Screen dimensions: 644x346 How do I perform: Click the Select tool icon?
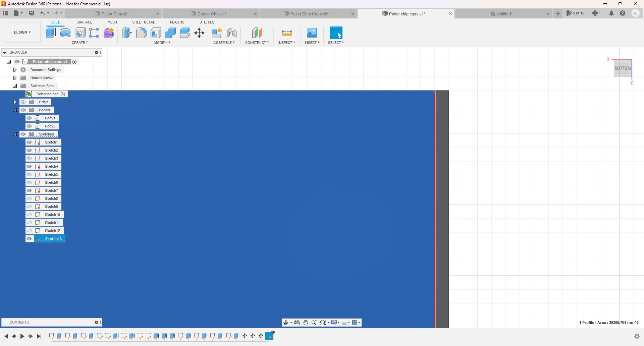tap(336, 33)
